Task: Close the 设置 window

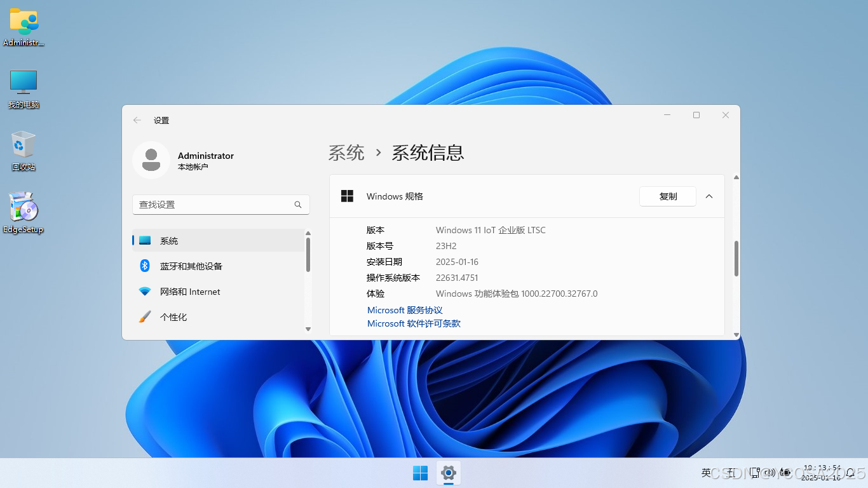Action: pos(726,115)
